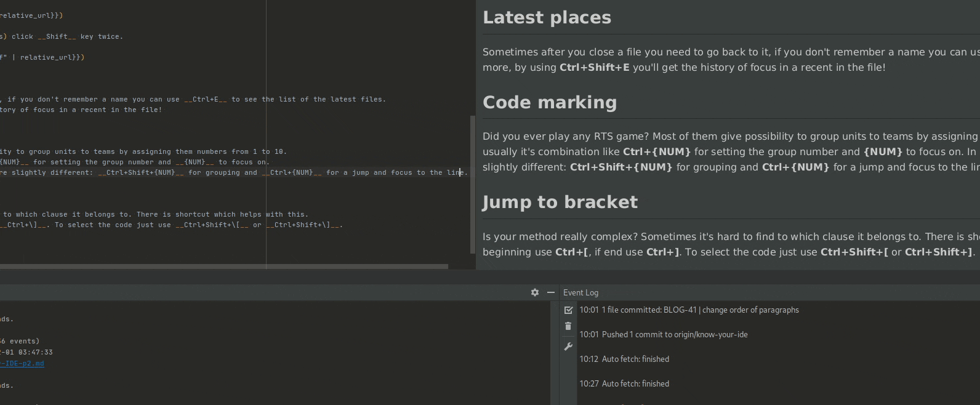This screenshot has height=405, width=980.
Task: Clear the Event Log with the trash icon
Action: coord(568,326)
